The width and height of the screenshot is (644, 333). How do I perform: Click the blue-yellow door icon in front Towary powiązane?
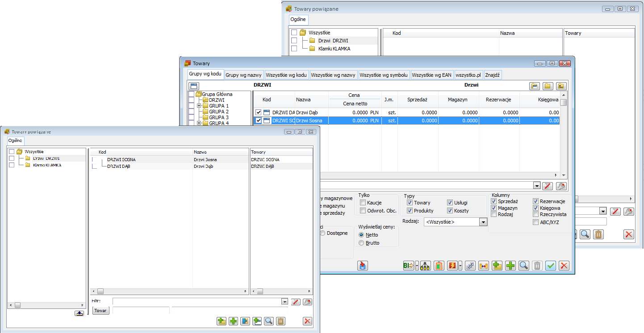245,321
